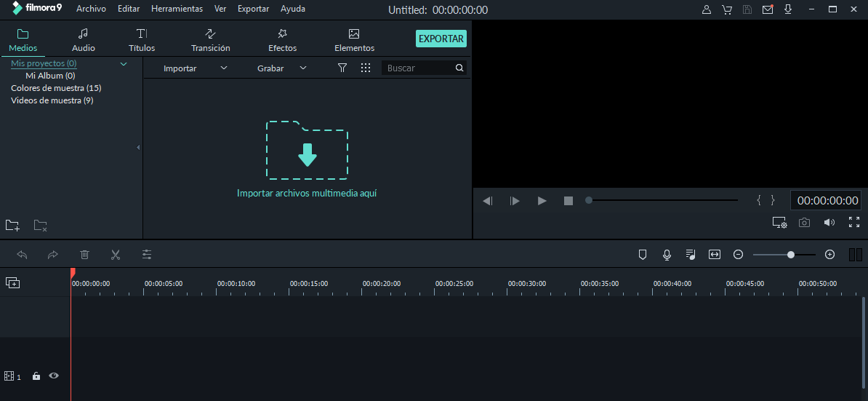Screen dimensions: 868x401
Task: Click the filter funnel icon
Action: (342, 68)
